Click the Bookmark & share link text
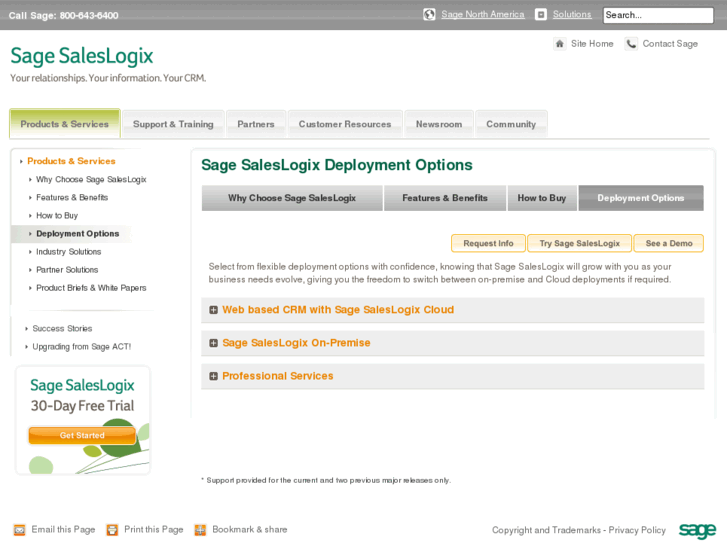The height and width of the screenshot is (545, 727). [249, 530]
